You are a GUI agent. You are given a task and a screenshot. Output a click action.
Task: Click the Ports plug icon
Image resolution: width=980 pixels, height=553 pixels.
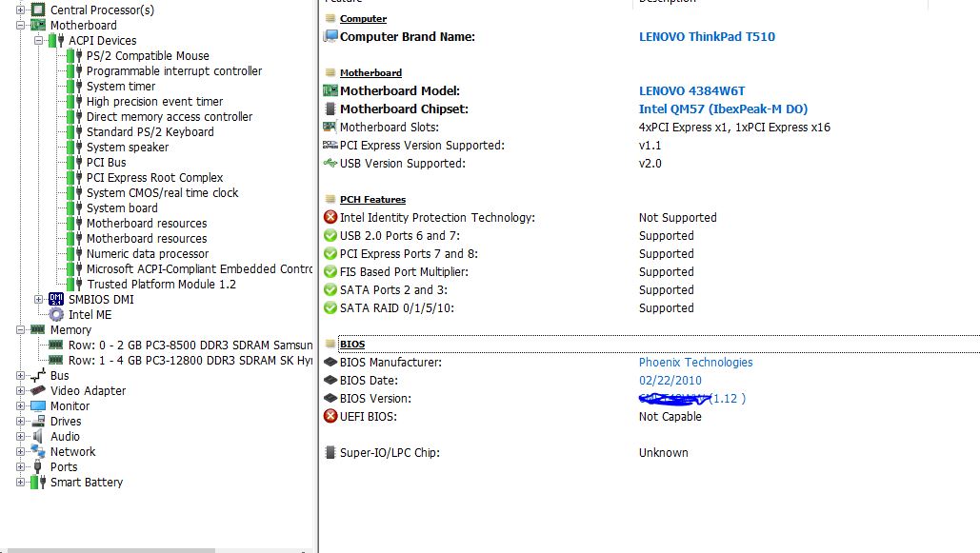[37, 466]
